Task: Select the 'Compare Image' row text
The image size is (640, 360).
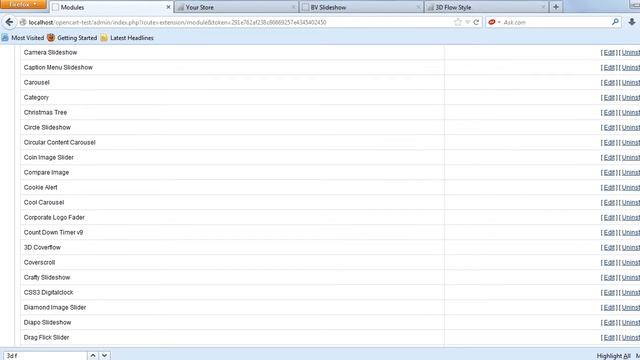Action: tap(46, 173)
